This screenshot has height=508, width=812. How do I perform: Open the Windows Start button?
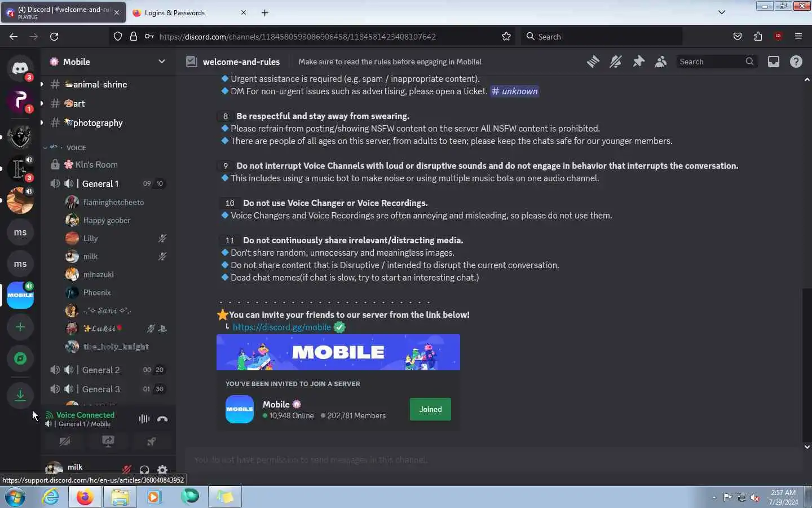(x=15, y=497)
